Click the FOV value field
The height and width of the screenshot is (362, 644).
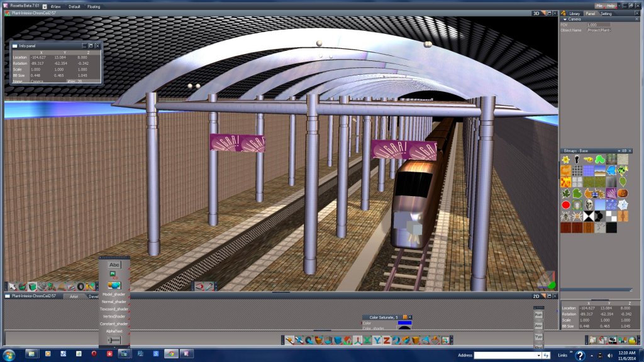click(599, 25)
